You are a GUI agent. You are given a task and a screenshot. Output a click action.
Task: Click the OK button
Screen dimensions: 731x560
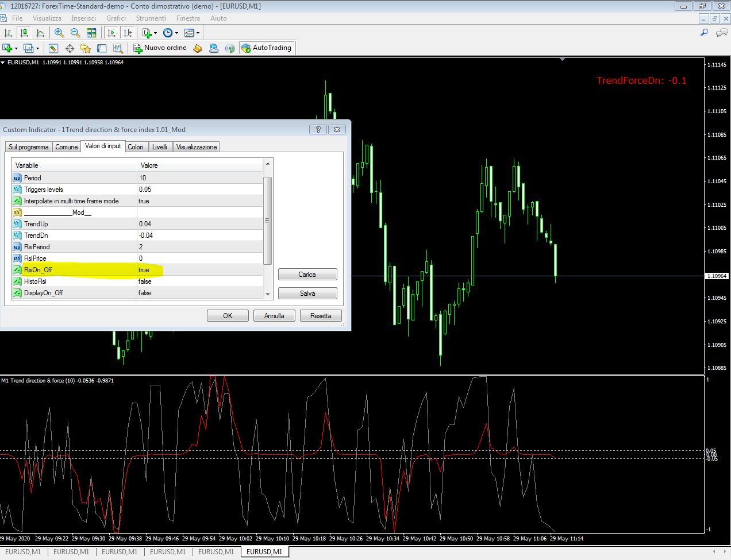(228, 316)
